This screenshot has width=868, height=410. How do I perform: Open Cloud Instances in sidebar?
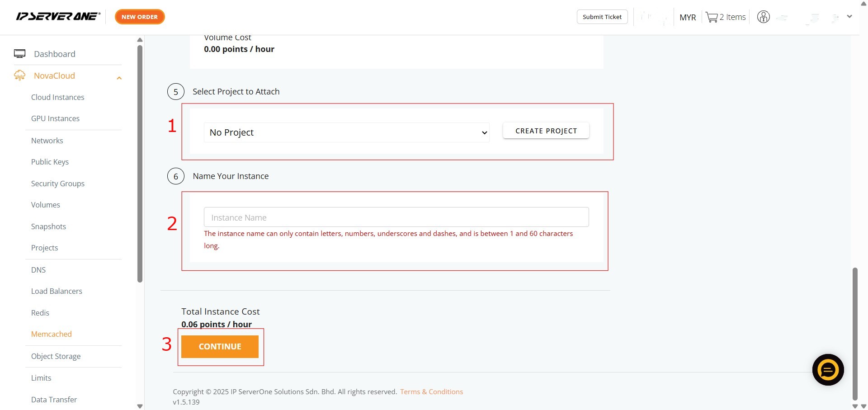(57, 97)
